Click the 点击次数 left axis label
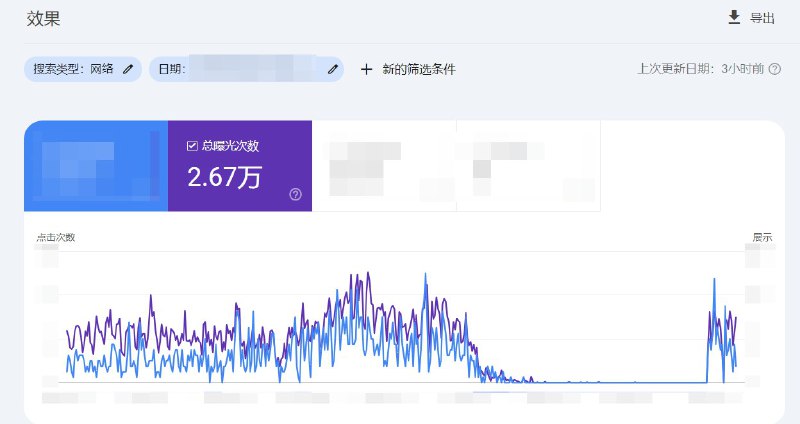Image resolution: width=800 pixels, height=424 pixels. [56, 237]
